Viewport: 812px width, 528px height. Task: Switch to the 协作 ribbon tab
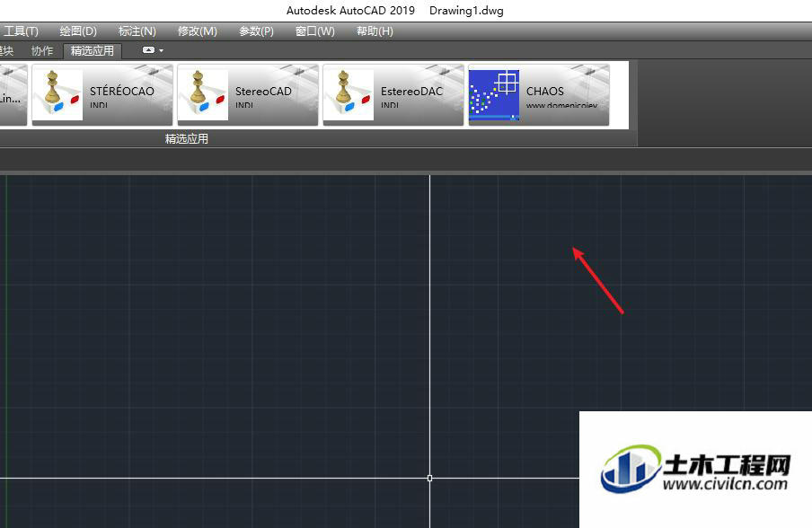pos(42,50)
